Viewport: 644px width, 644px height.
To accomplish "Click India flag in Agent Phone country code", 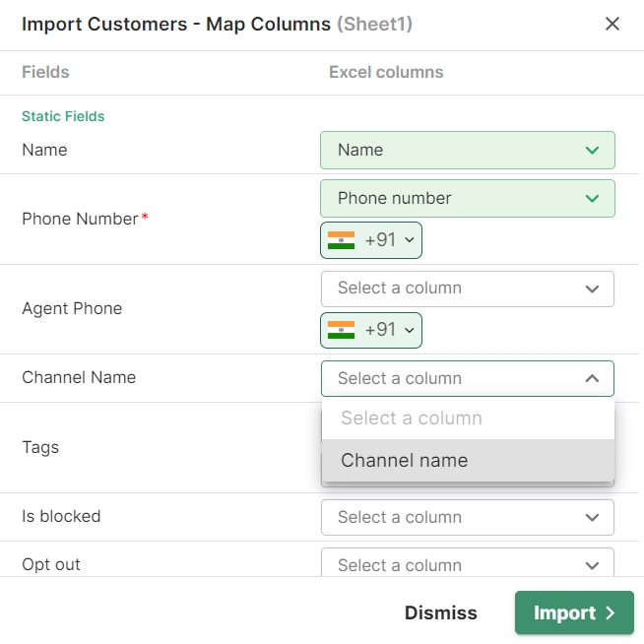I will [341, 330].
